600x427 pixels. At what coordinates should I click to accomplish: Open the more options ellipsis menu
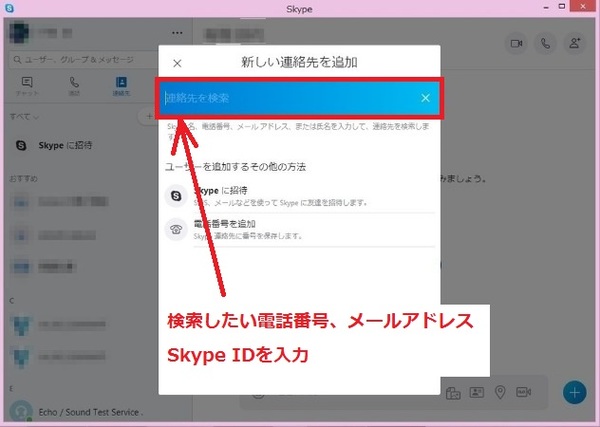[x=177, y=33]
